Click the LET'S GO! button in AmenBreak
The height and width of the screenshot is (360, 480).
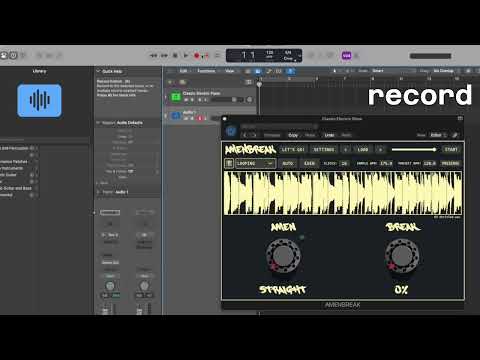[x=293, y=150]
